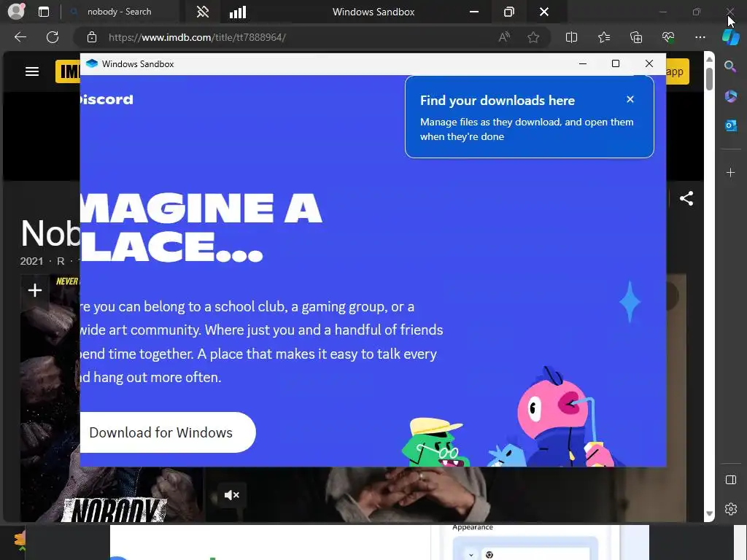Image resolution: width=747 pixels, height=560 pixels.
Task: Dismiss 'Find your downloads here' popup
Action: (x=630, y=99)
